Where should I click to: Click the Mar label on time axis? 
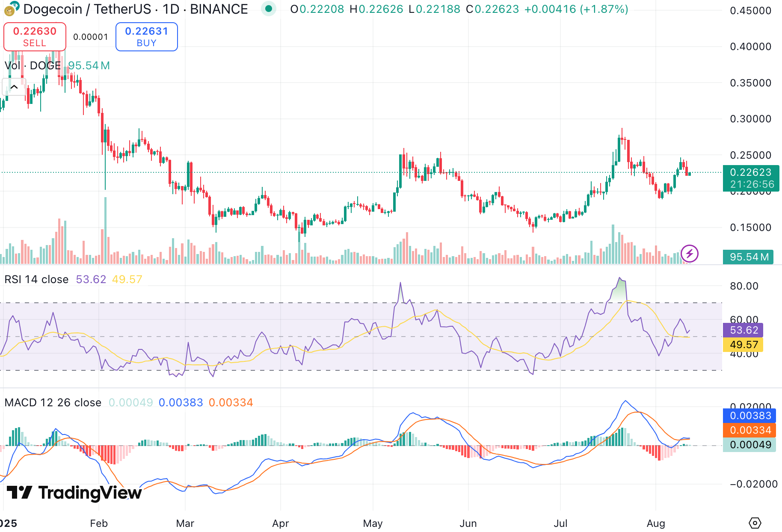[x=185, y=523]
